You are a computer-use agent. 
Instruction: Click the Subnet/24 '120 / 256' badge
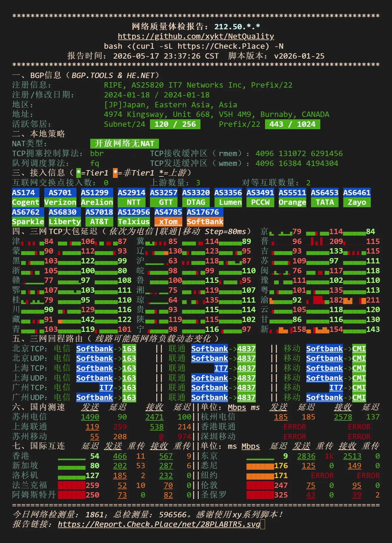click(175, 124)
